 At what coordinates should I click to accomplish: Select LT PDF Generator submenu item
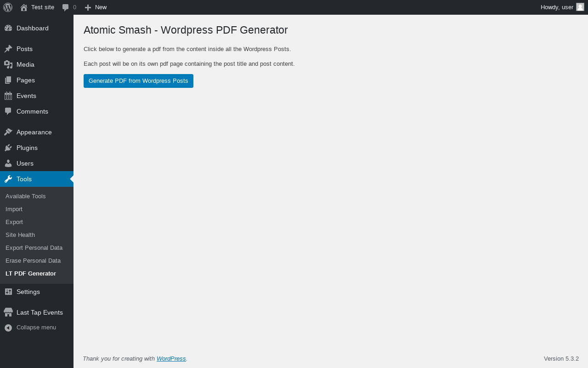pyautogui.click(x=31, y=273)
